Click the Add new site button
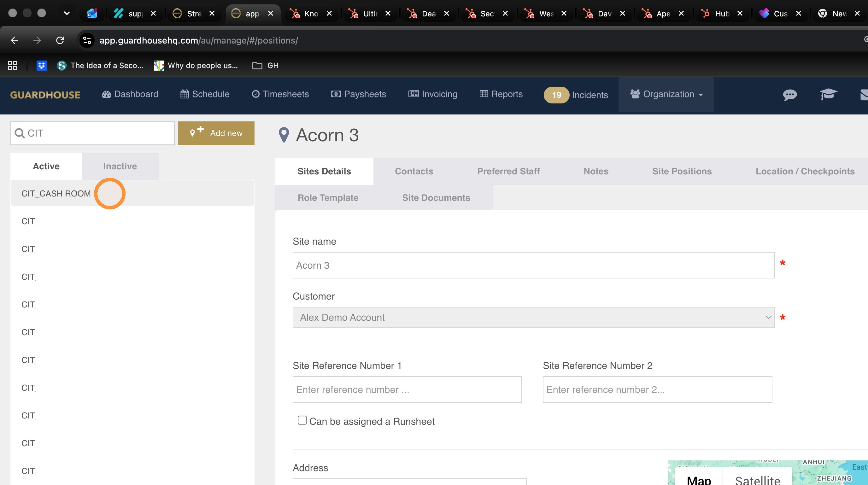The height and width of the screenshot is (485, 868). [216, 133]
